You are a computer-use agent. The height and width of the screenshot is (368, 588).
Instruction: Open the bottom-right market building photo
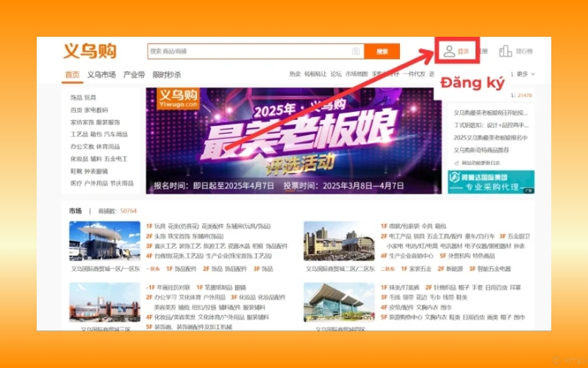(339, 302)
